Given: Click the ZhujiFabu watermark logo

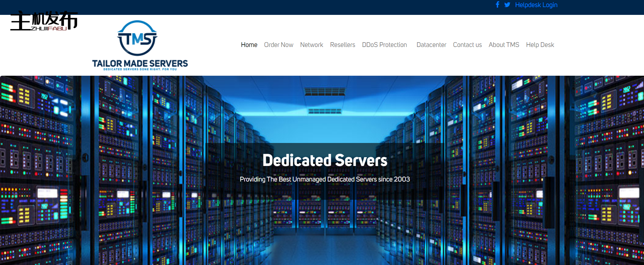Looking at the screenshot, I should 44,21.
